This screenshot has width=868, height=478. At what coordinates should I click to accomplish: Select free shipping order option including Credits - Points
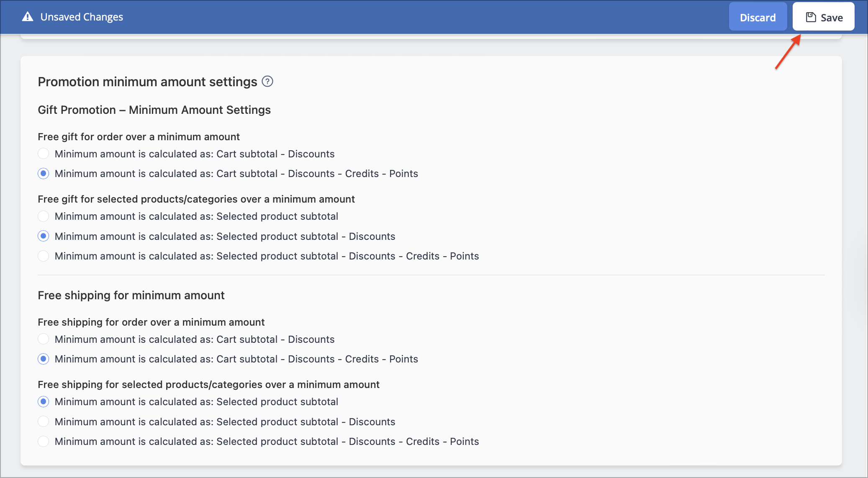click(x=44, y=359)
